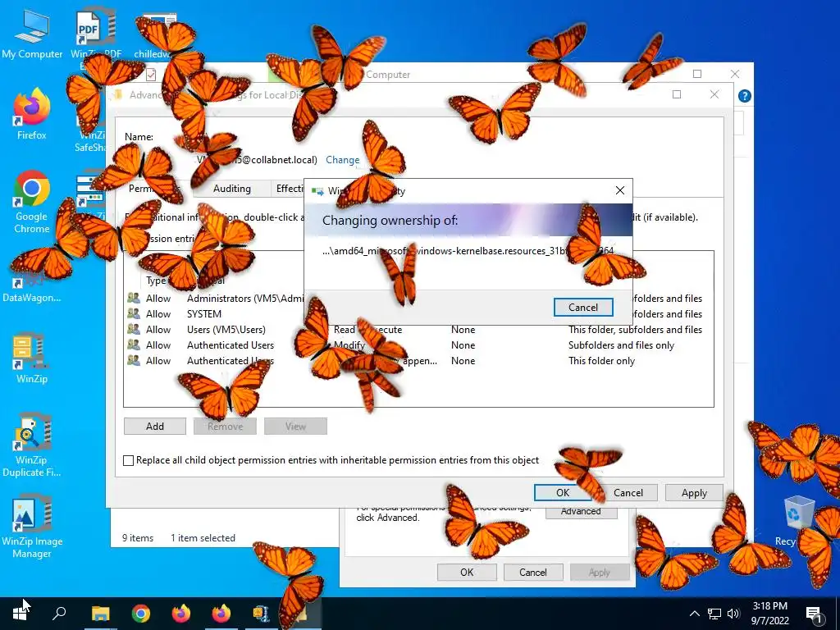Click the group icon on Users (VM5\Users) row
Screen dimensions: 840x630
pos(134,329)
